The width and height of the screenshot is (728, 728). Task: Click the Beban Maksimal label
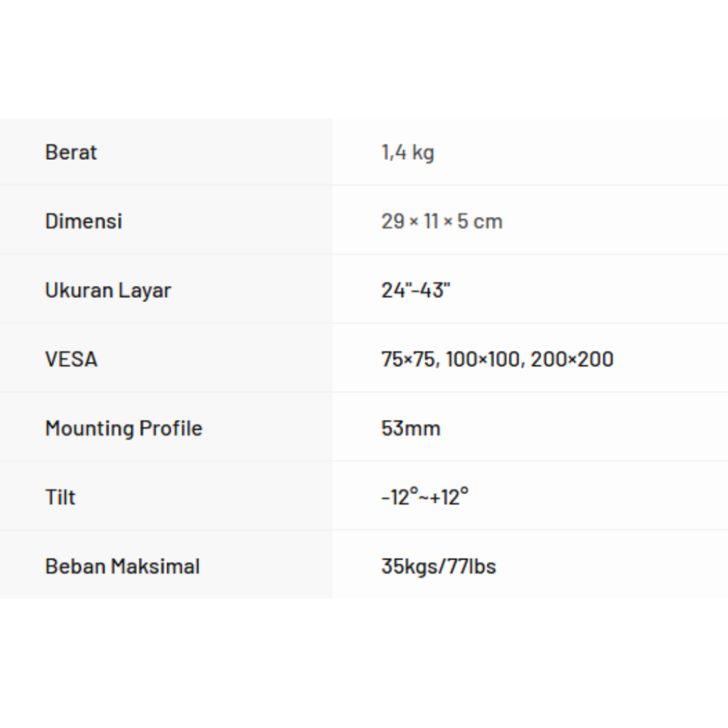pyautogui.click(x=122, y=566)
